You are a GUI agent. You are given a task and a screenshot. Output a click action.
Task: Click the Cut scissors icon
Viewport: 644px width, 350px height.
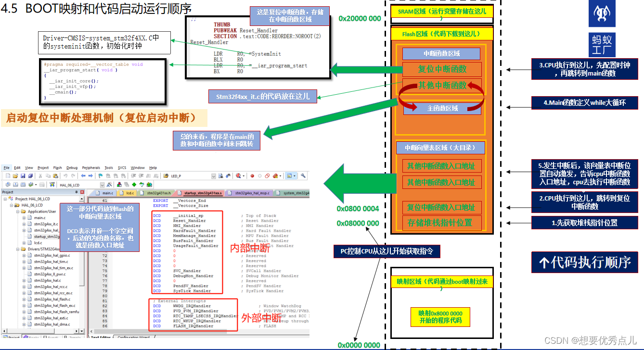click(x=40, y=175)
